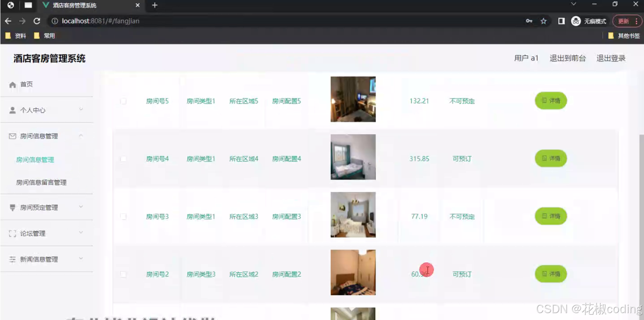This screenshot has width=644, height=320.
Task: Expand the 论坛管理 menu
Action: [47, 233]
